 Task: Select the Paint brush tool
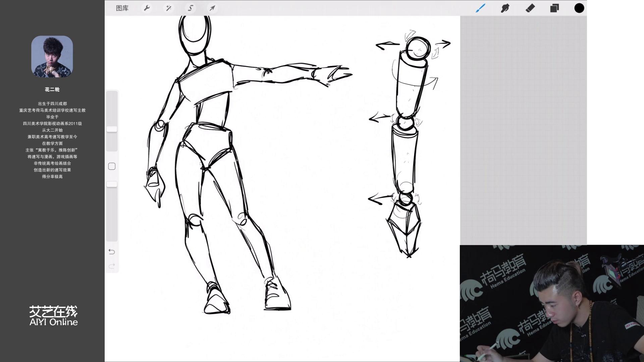481,8
